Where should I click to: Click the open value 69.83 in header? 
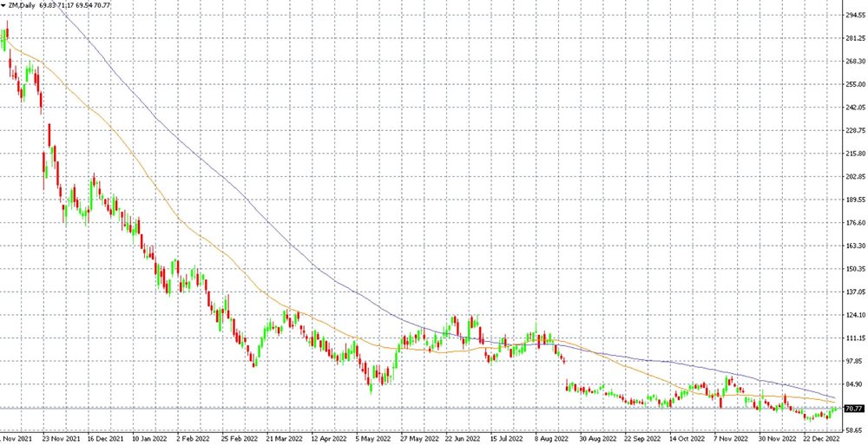click(x=48, y=4)
